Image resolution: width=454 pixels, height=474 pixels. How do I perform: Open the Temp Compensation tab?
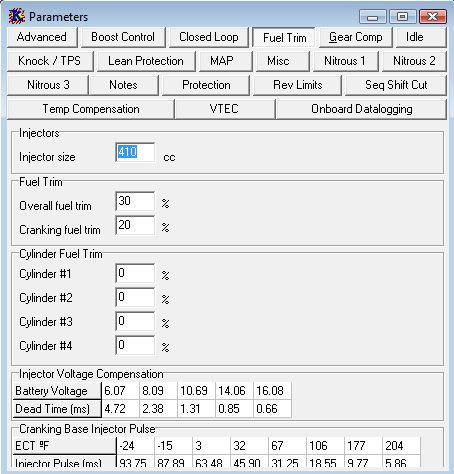(x=90, y=109)
